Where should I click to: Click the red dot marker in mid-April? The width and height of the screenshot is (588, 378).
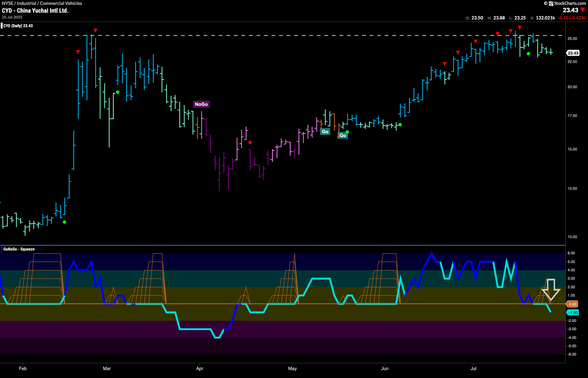[250, 142]
